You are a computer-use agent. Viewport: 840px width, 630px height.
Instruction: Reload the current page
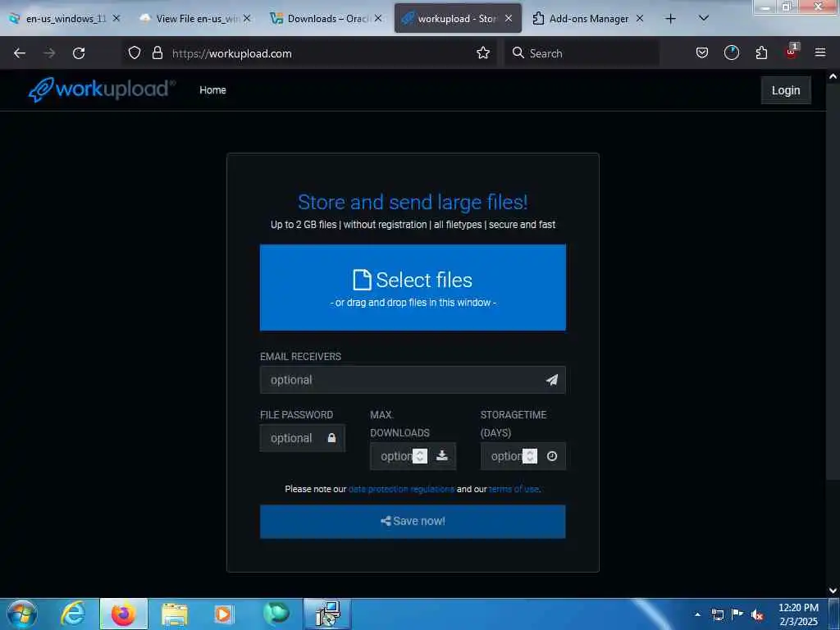[x=79, y=53]
